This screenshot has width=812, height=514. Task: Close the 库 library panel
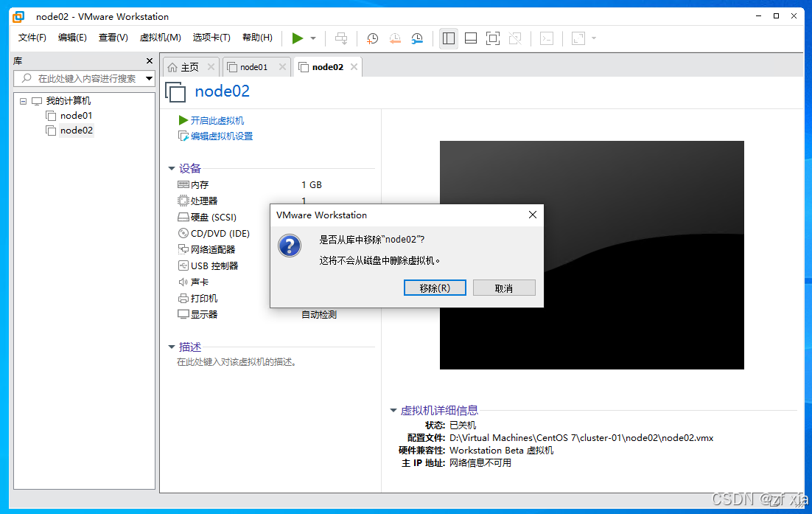(150, 60)
